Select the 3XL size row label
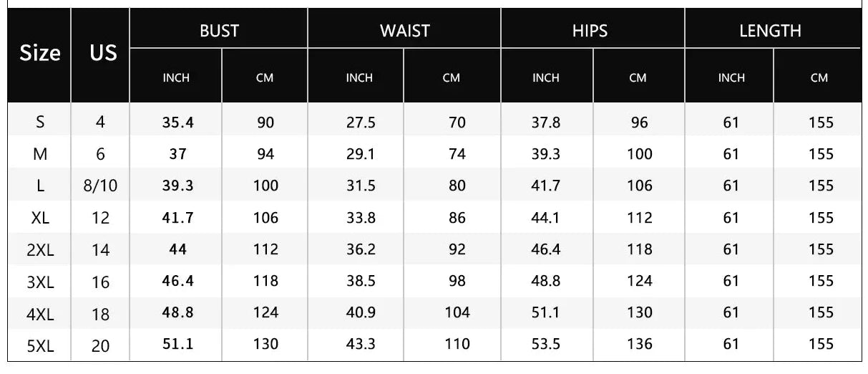This screenshot has height=374, width=868. tap(40, 282)
